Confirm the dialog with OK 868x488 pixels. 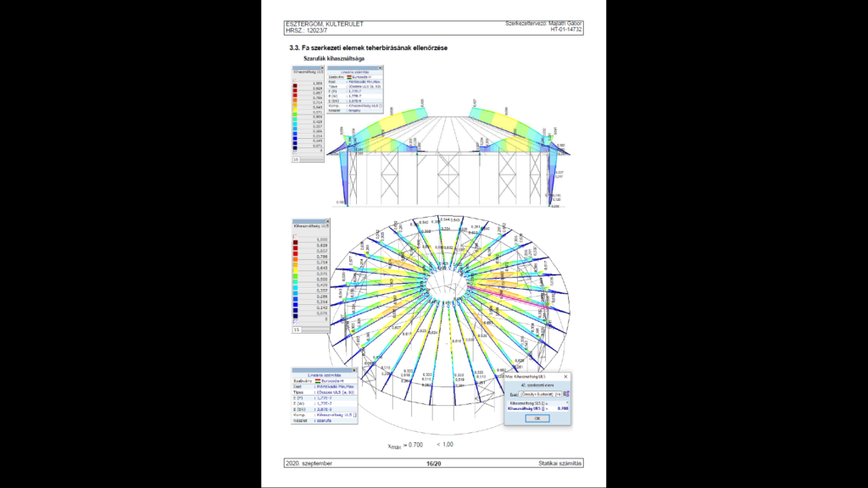(537, 419)
